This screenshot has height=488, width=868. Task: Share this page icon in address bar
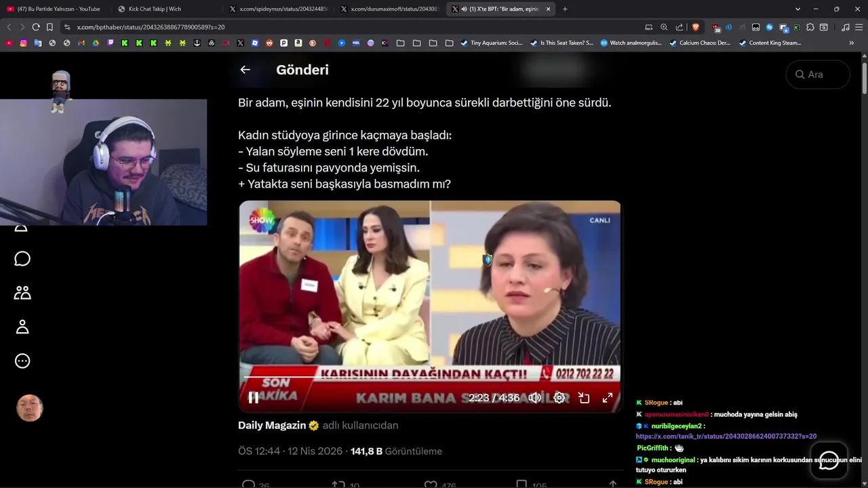pyautogui.click(x=679, y=27)
